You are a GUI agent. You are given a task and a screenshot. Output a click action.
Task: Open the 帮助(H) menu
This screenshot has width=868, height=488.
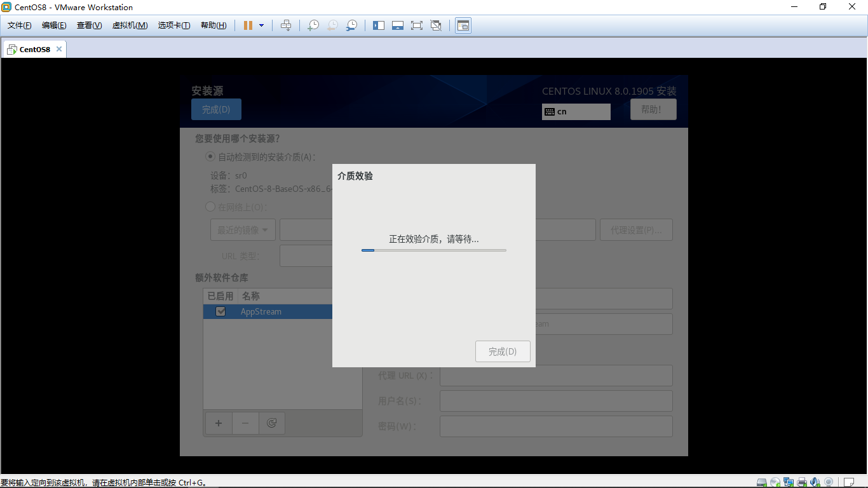coord(214,25)
